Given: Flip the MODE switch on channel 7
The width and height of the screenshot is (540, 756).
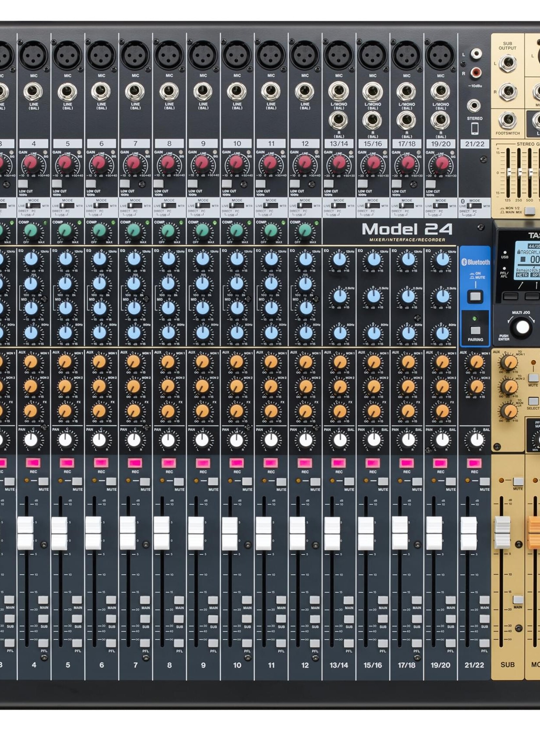Looking at the screenshot, I should 135,206.
